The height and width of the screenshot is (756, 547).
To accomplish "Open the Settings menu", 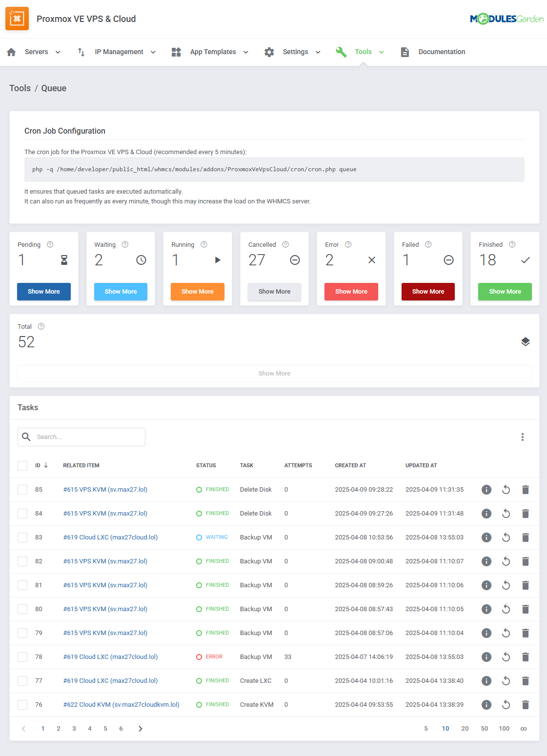I will (296, 52).
